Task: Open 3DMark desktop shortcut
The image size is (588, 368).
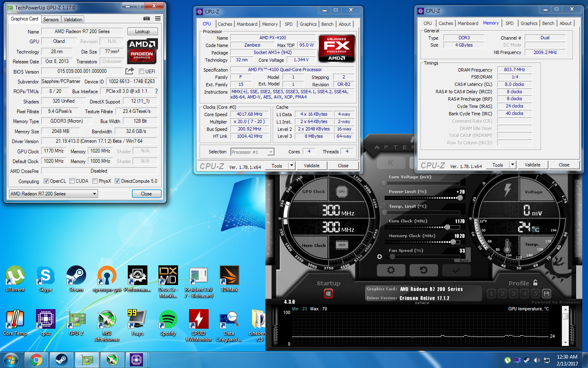Action: pos(229,279)
